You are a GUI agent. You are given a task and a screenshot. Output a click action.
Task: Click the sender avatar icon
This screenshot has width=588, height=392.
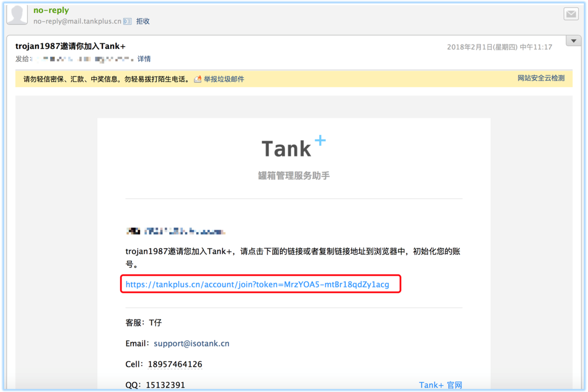pyautogui.click(x=17, y=14)
